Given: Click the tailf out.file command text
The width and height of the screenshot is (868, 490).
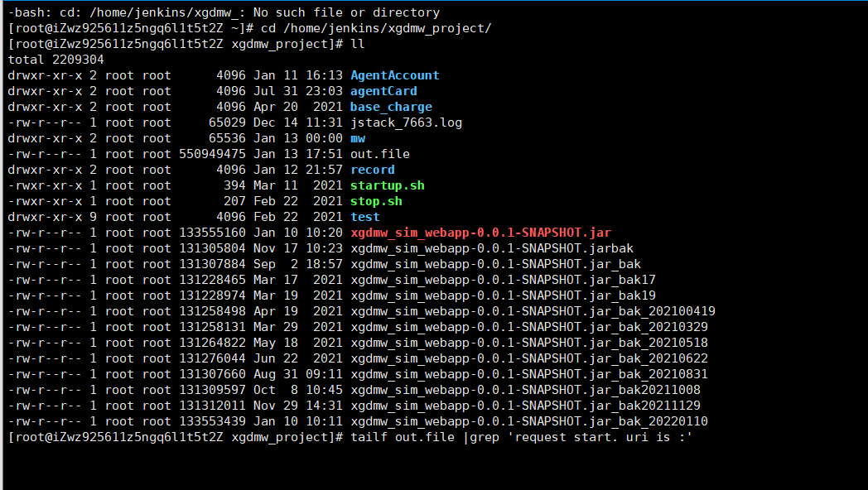Looking at the screenshot, I should pyautogui.click(x=403, y=438).
